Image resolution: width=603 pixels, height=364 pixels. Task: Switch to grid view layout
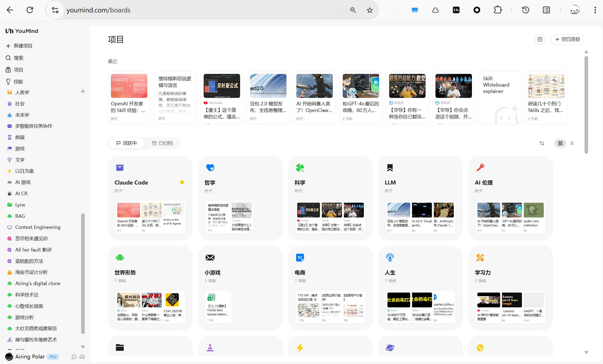(x=560, y=143)
